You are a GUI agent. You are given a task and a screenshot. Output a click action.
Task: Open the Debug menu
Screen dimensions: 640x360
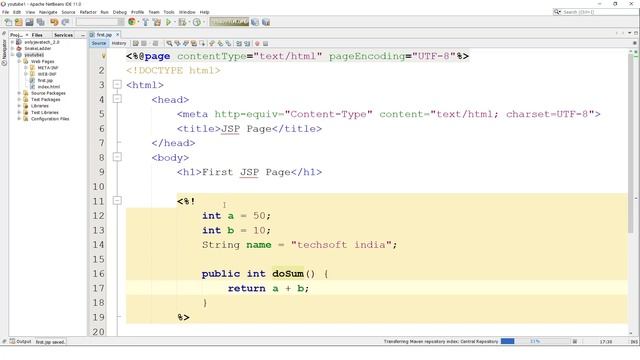pyautogui.click(x=120, y=12)
